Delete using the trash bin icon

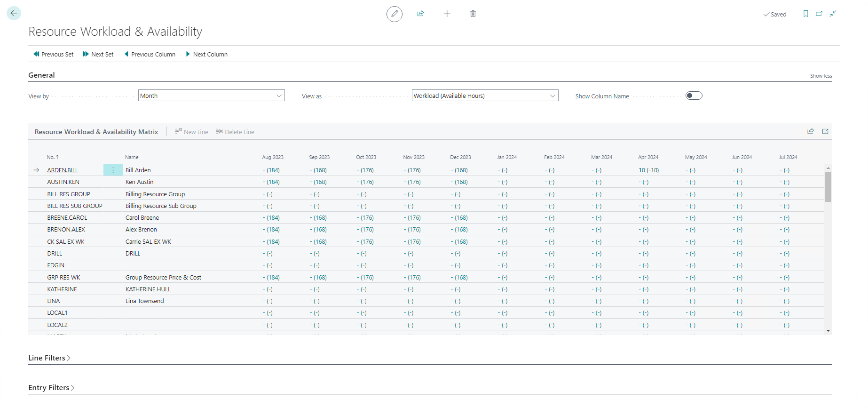point(473,14)
